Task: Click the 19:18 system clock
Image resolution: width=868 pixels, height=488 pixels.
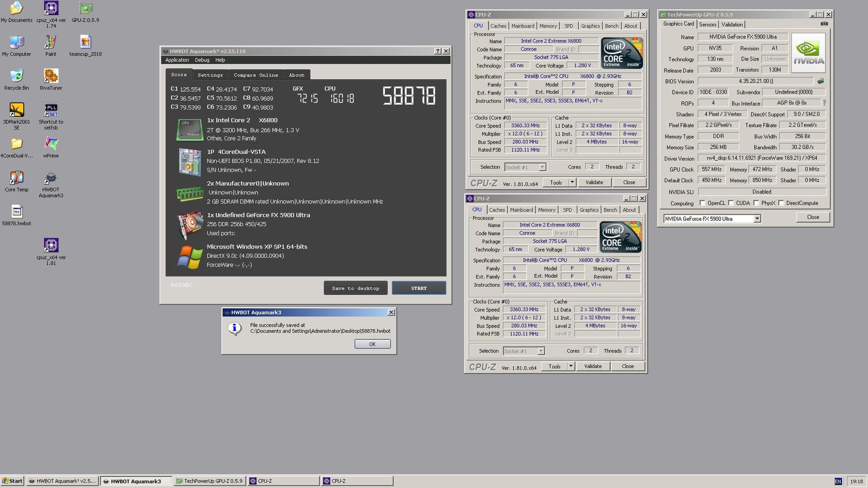Action: click(856, 481)
